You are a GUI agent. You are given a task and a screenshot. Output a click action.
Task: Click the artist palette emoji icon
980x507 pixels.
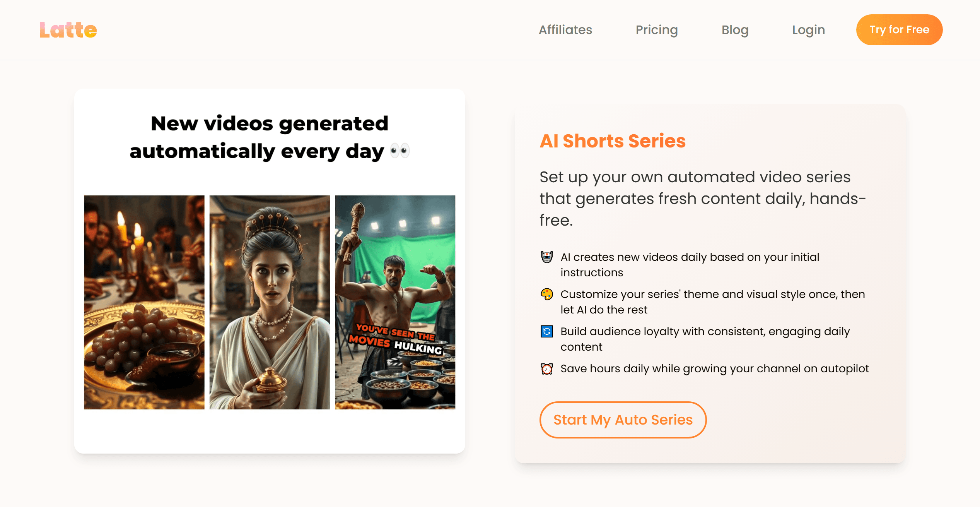pos(546,294)
